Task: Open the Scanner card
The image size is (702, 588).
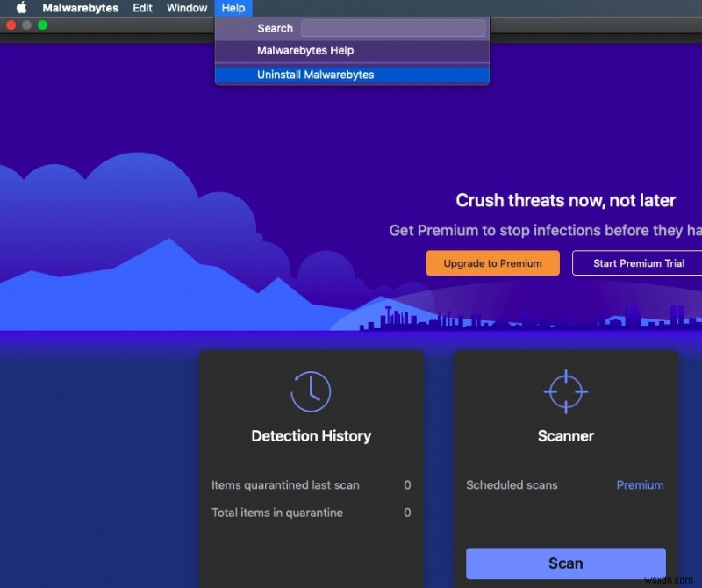Action: point(565,436)
